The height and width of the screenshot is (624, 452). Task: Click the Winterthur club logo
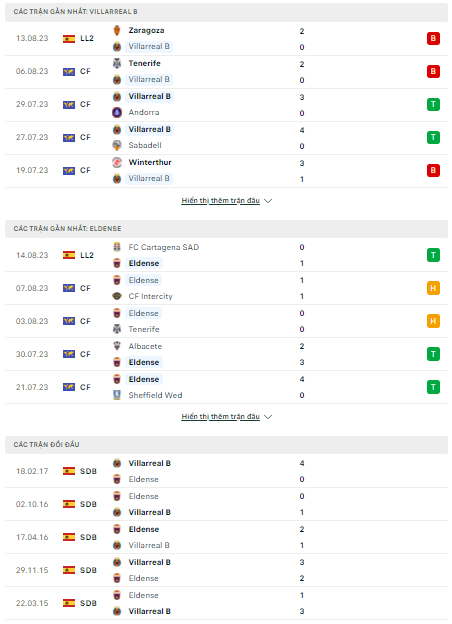click(x=117, y=162)
